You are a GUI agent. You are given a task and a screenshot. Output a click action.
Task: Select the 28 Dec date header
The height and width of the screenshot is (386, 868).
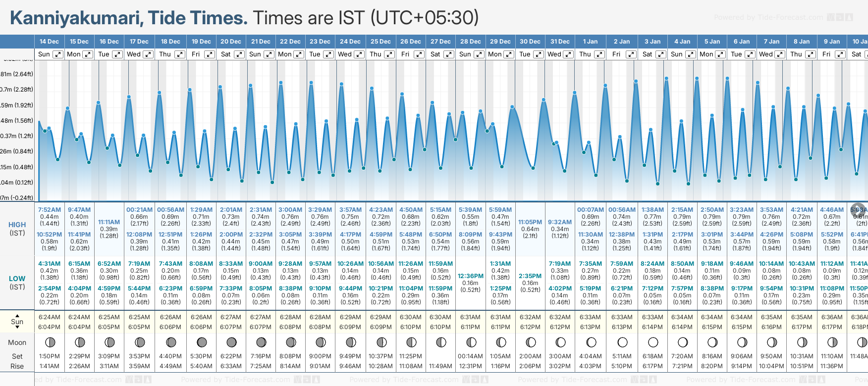point(470,42)
